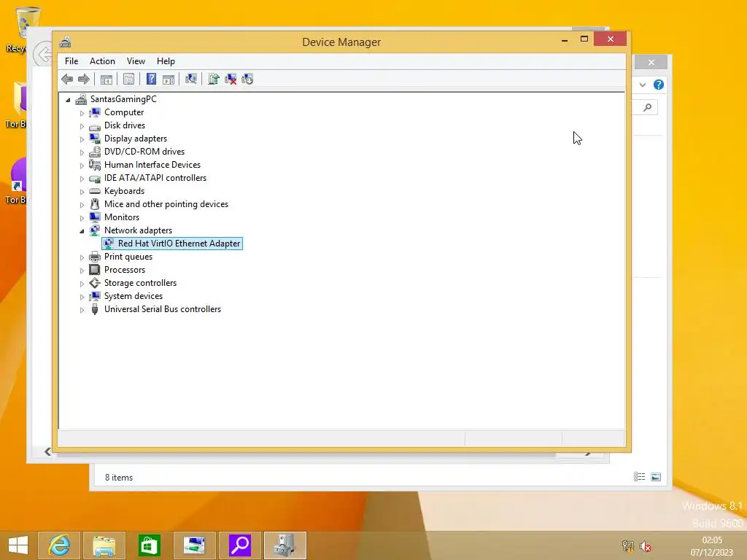Click the Control Panel taskbar icon

(x=194, y=545)
